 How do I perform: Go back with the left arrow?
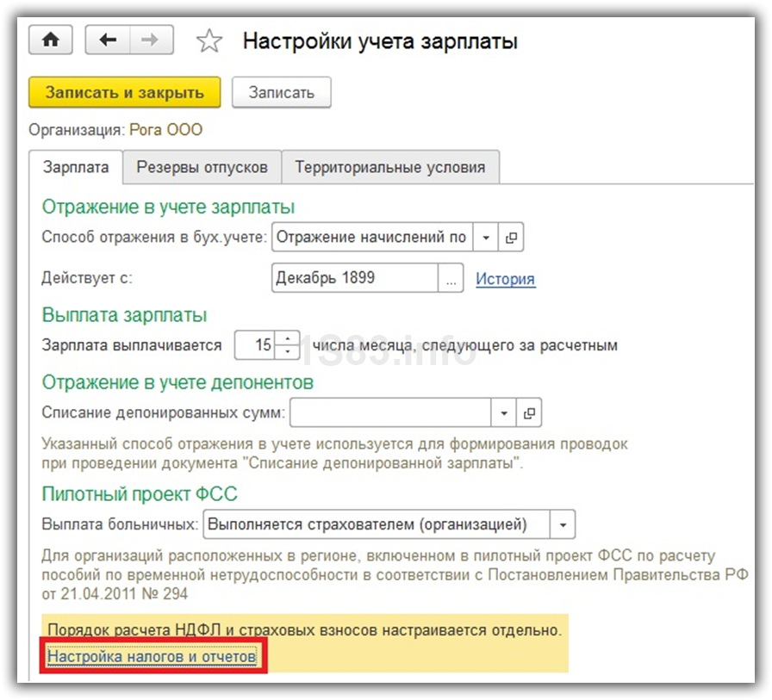pos(108,40)
